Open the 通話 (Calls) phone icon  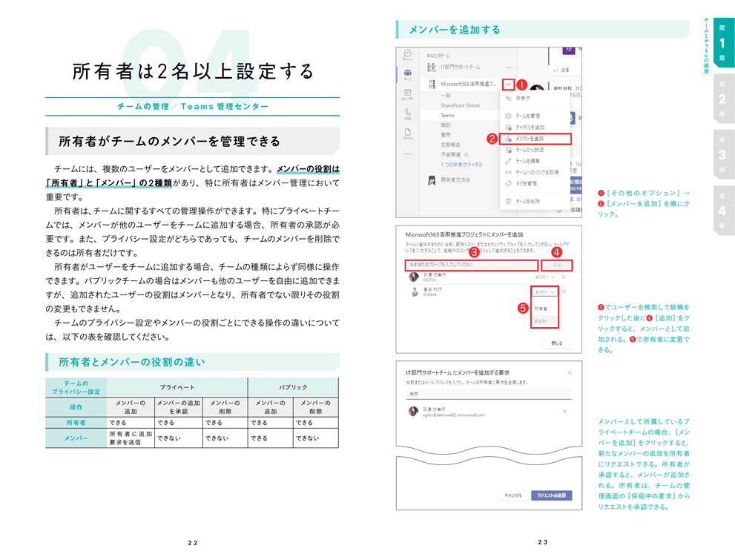[x=407, y=113]
